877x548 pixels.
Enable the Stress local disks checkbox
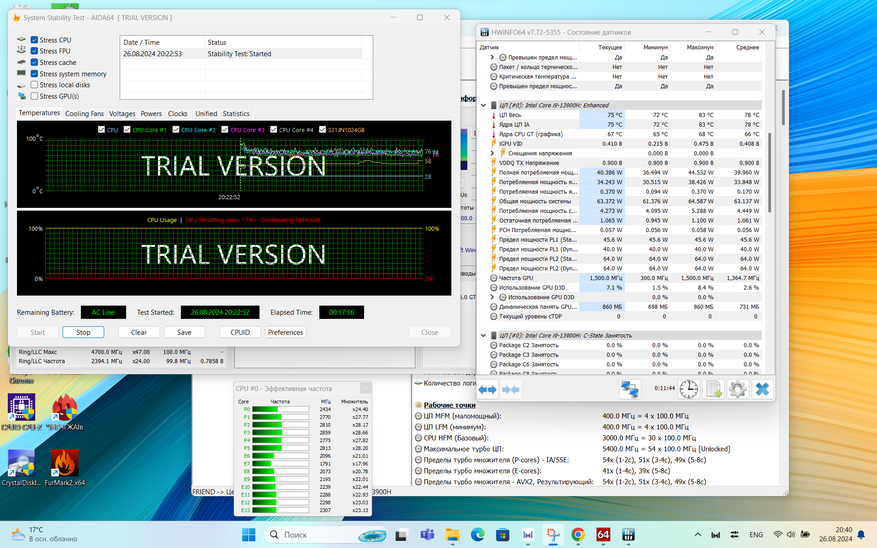point(35,85)
